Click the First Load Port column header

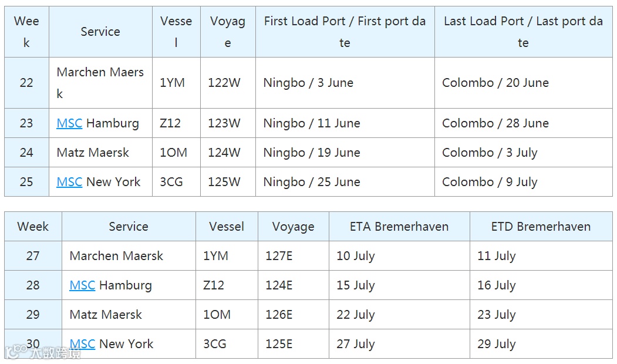click(345, 32)
